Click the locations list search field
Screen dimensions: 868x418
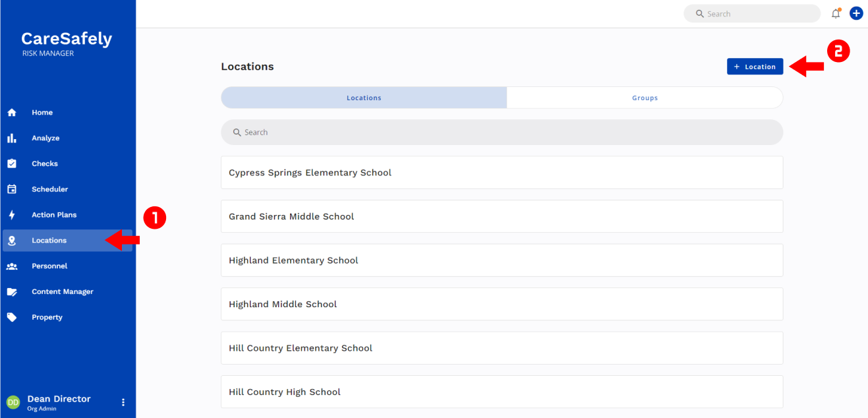tap(502, 133)
